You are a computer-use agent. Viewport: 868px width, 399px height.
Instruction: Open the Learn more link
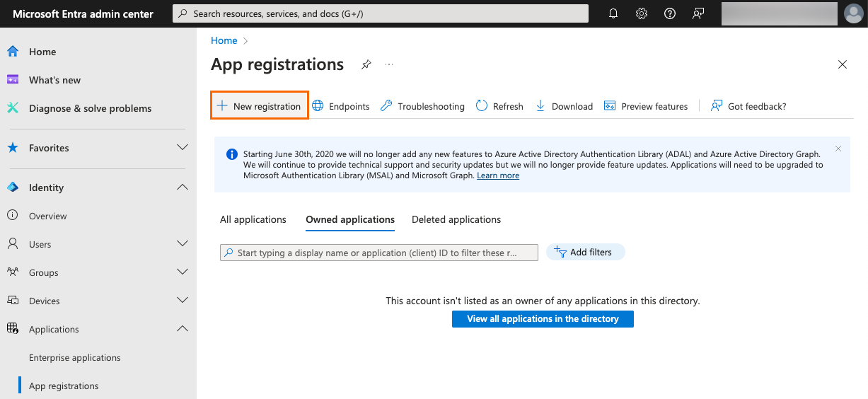point(498,175)
